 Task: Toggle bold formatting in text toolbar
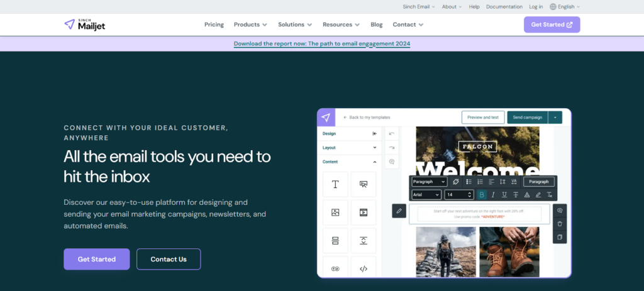click(482, 195)
